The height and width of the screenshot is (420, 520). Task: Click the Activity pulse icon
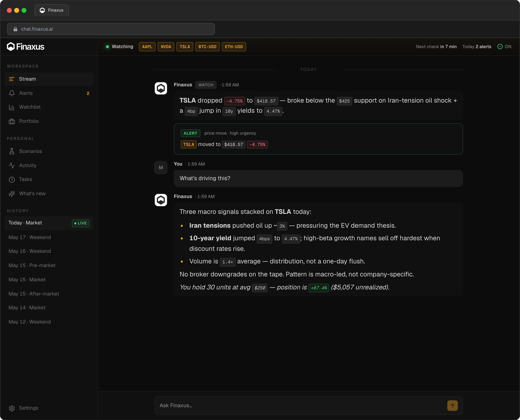(12, 166)
